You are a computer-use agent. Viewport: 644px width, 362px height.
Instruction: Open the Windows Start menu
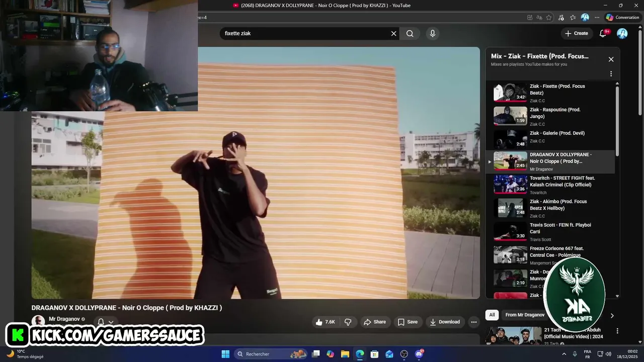[x=225, y=354]
